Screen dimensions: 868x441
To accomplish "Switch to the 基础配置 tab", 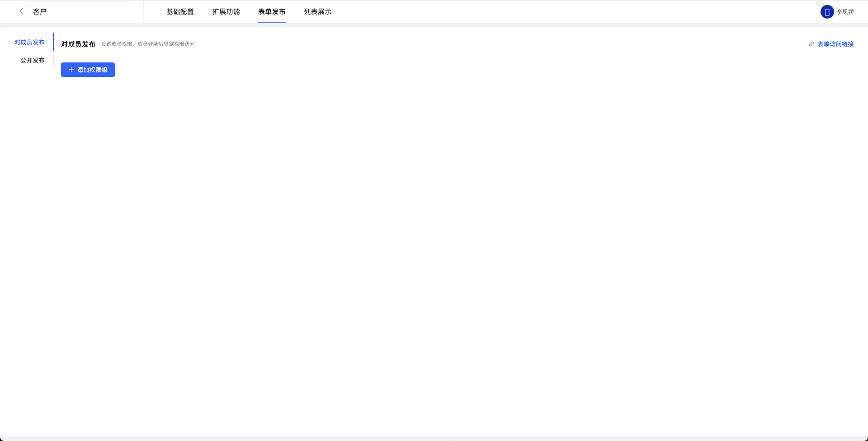I will 180,12.
